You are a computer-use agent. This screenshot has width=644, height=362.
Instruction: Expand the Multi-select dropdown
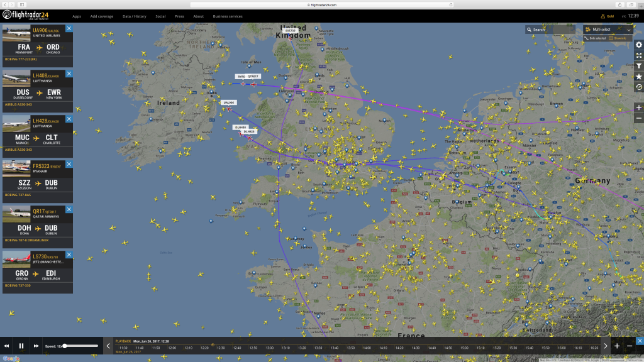[x=629, y=30]
